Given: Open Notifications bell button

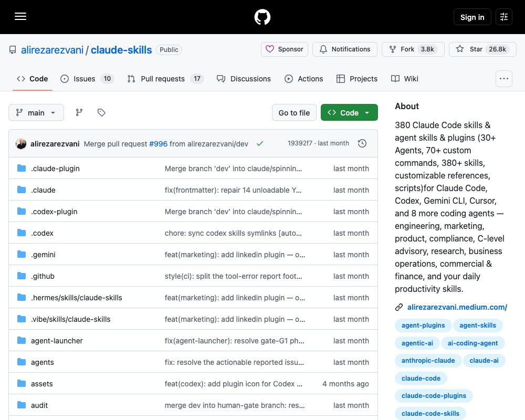Looking at the screenshot, I should [x=345, y=49].
